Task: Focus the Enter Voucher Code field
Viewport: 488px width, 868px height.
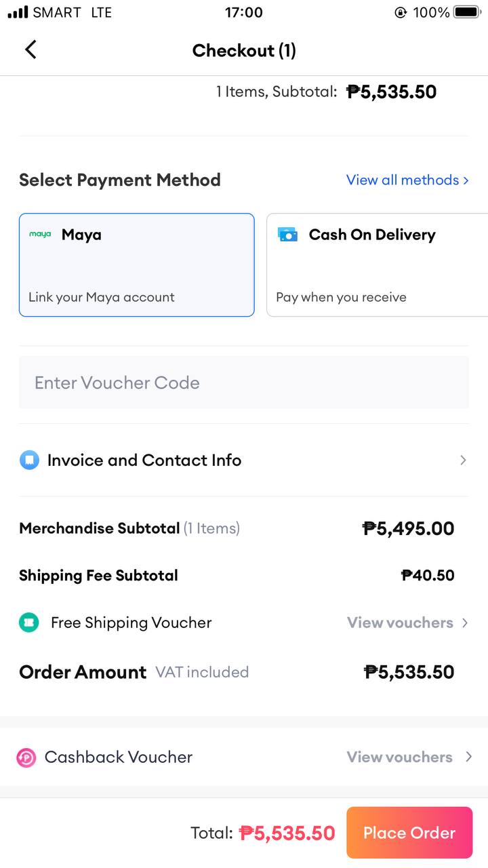Action: click(244, 382)
